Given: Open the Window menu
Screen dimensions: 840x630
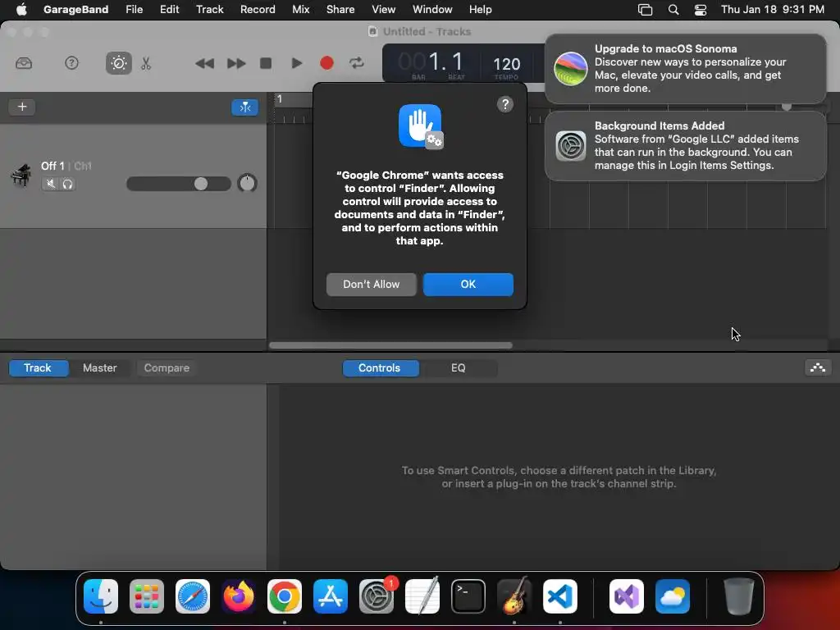Looking at the screenshot, I should [432, 9].
